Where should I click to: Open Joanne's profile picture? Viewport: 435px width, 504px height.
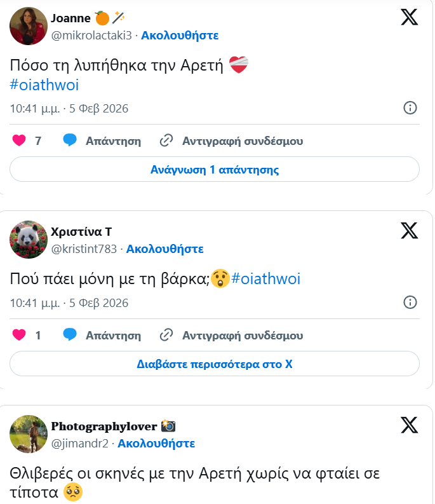click(x=29, y=26)
